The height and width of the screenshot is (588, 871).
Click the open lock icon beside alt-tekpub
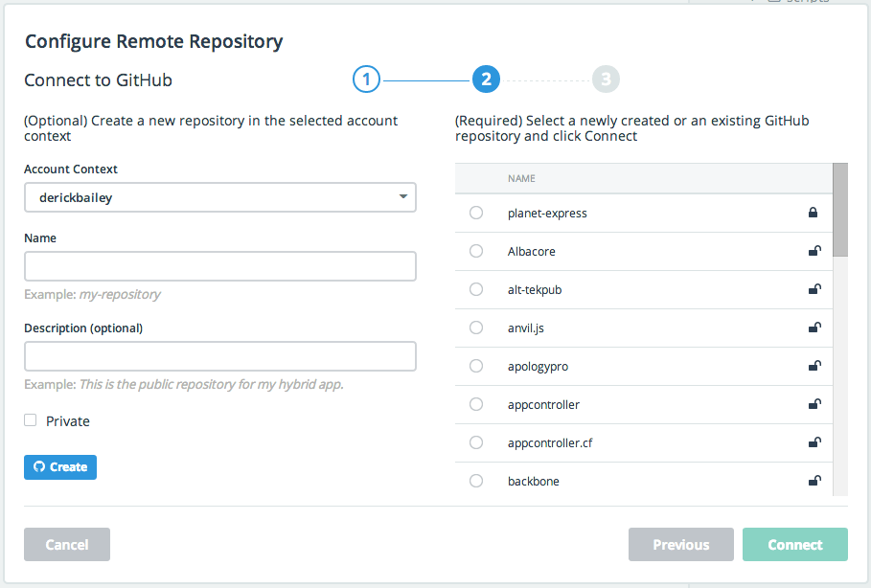coord(814,289)
